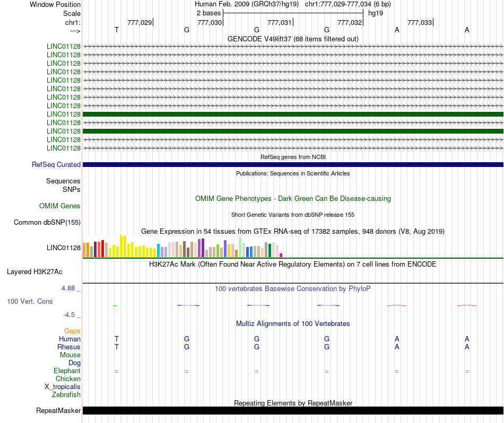Open the GTEx "Gene Expression in 54 tissues" title
The image size is (504, 423).
293,231
